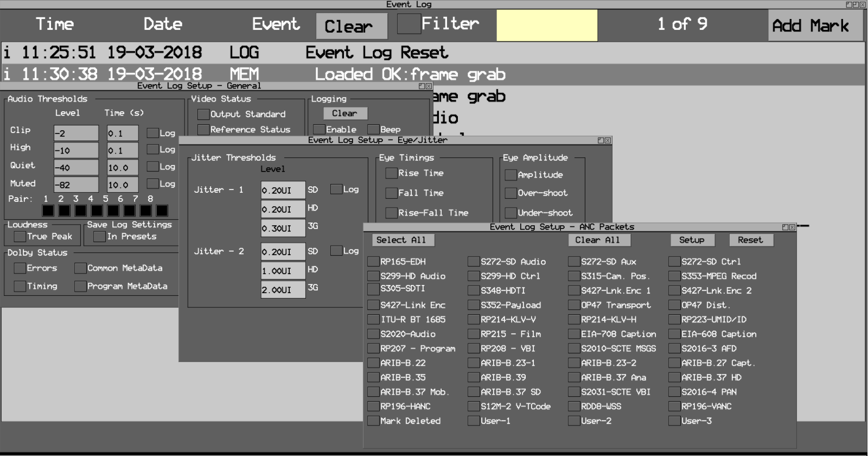The image size is (868, 456).
Task: Edit the Jitter - 2 HD level field
Action: pyautogui.click(x=283, y=271)
